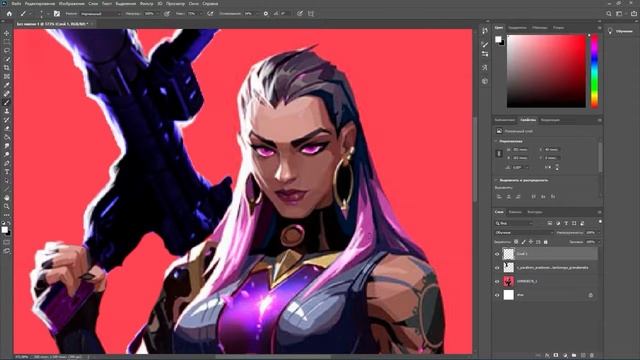Open the Фильтр menu
The image size is (640, 360).
[147, 4]
